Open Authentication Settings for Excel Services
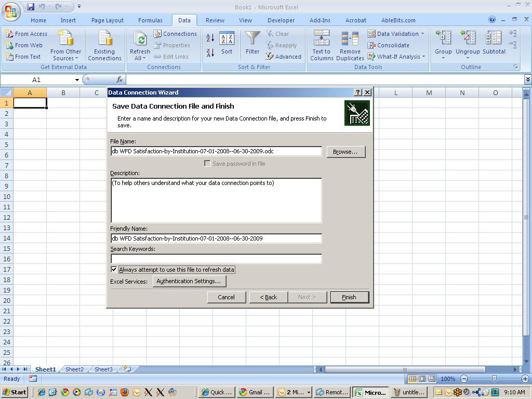The height and width of the screenshot is (399, 532). pos(189,281)
